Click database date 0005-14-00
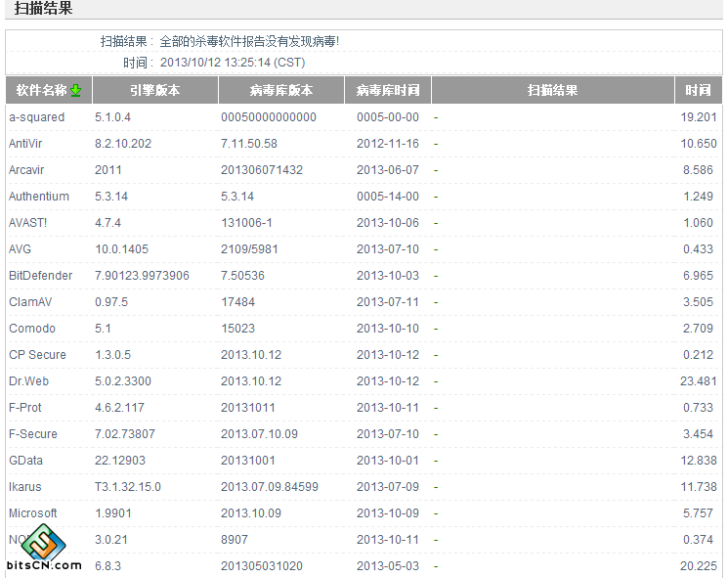 388,197
